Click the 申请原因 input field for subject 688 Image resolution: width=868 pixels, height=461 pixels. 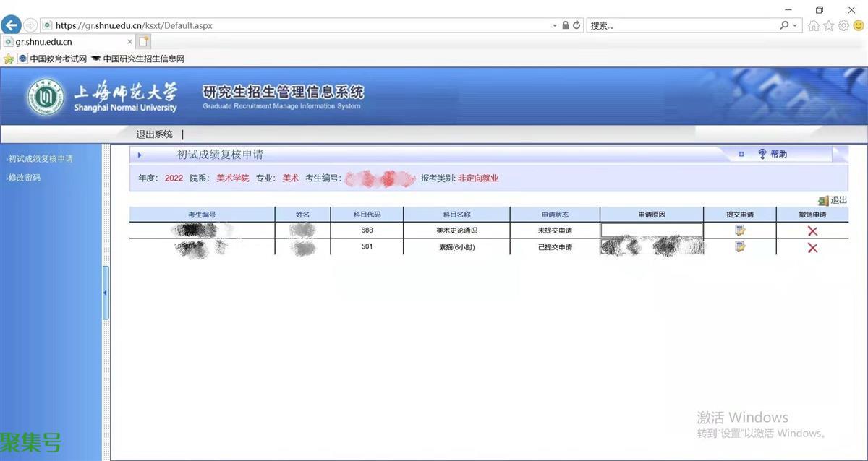[651, 231]
